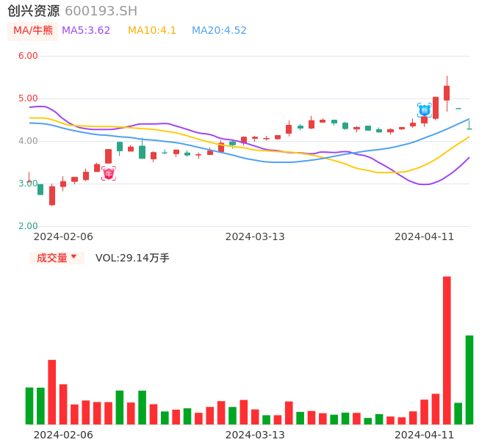Click the blue bear signal icon
504x445 pixels.
(425, 110)
